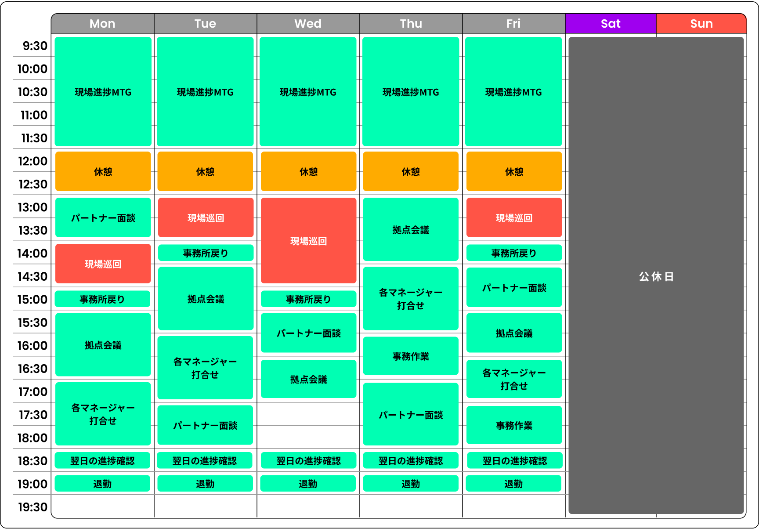
Task: Open Wednesday's 拠点会議 event
Action: 308,379
